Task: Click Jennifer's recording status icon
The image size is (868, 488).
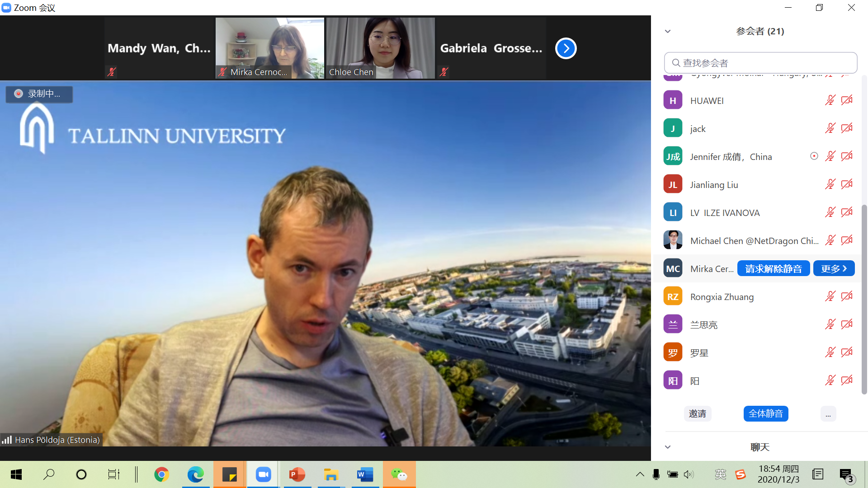Action: (814, 156)
